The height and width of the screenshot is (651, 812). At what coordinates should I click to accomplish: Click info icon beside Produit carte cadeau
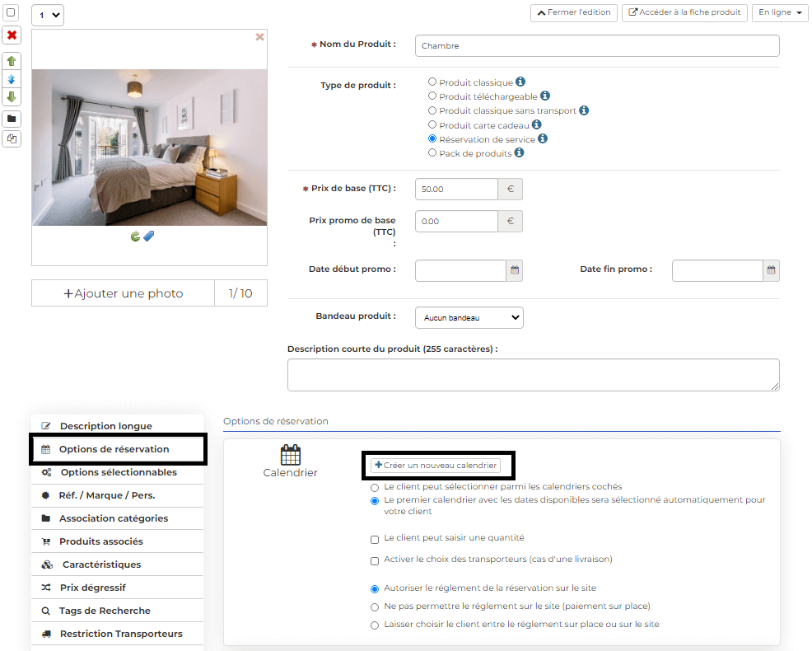pyautogui.click(x=537, y=124)
